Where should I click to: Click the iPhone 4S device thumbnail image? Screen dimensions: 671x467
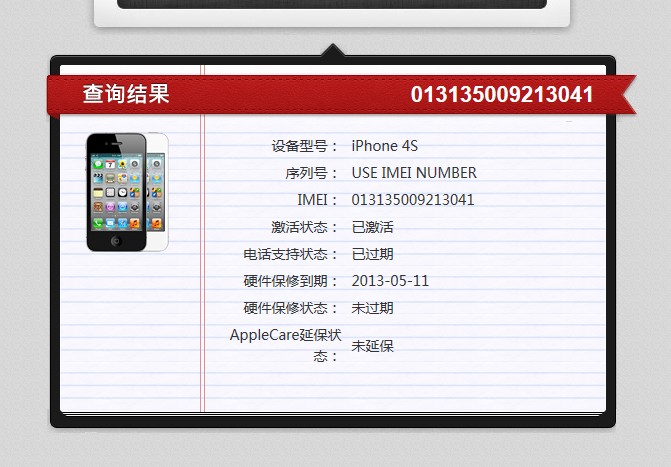click(128, 192)
